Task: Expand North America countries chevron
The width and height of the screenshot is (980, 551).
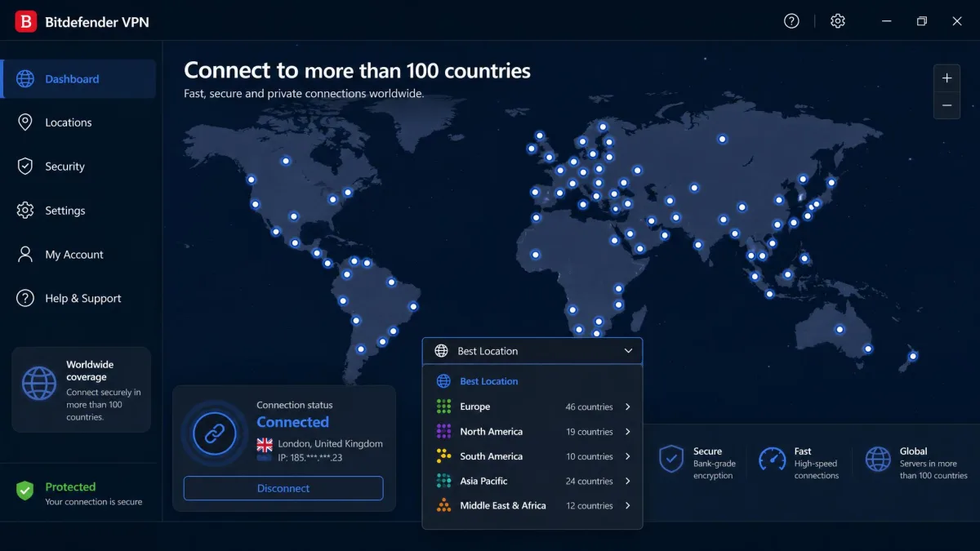Action: [x=628, y=431]
